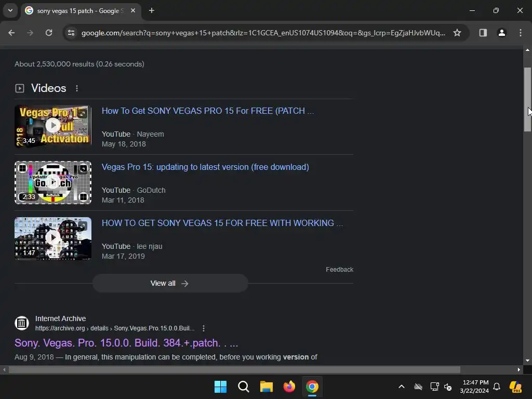Screen dimensions: 532x399
Task: Bookmark this page with the star icon
Action: click(457, 33)
